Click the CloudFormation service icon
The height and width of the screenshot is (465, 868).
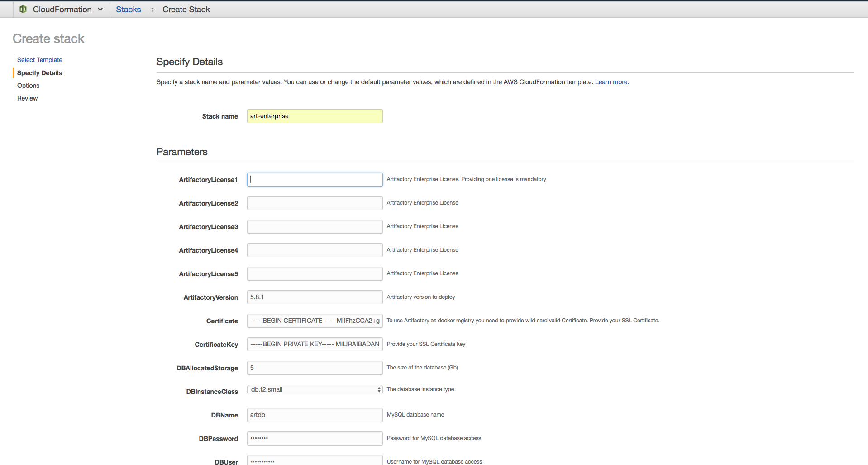(23, 9)
